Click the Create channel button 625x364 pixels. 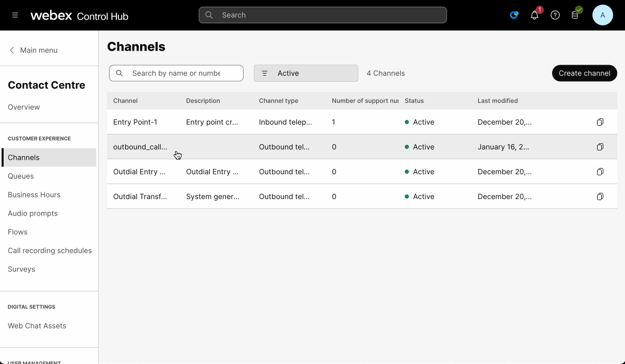coord(584,73)
